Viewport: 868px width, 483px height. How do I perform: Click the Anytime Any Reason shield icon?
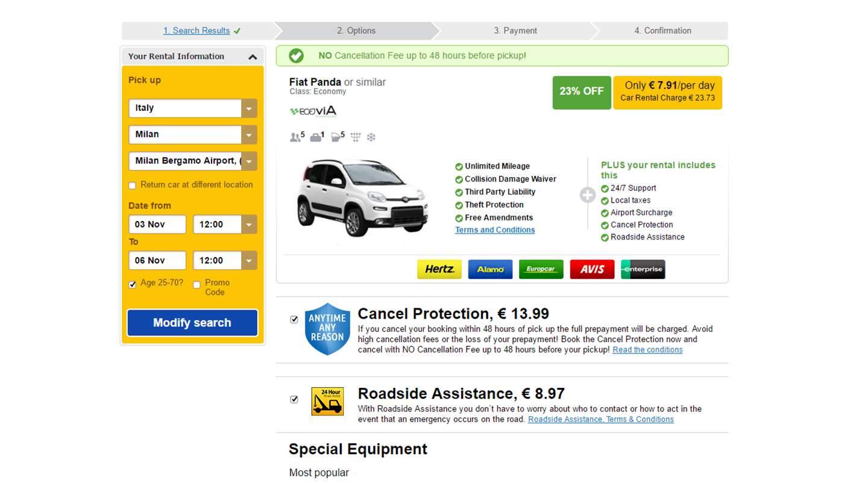(x=327, y=329)
